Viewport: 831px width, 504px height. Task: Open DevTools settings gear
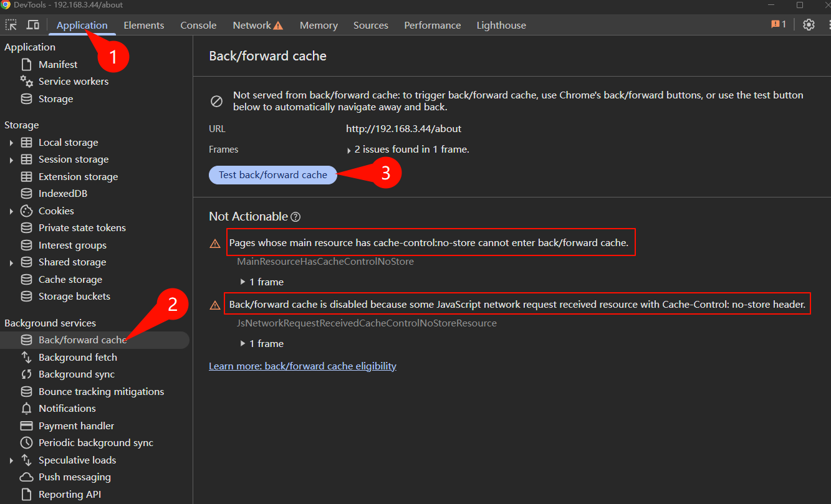click(809, 24)
